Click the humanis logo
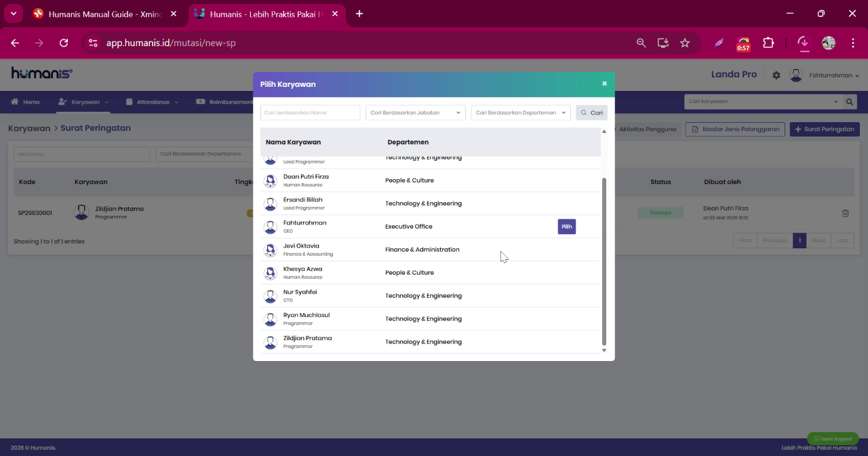This screenshot has height=456, width=868. pyautogui.click(x=41, y=73)
